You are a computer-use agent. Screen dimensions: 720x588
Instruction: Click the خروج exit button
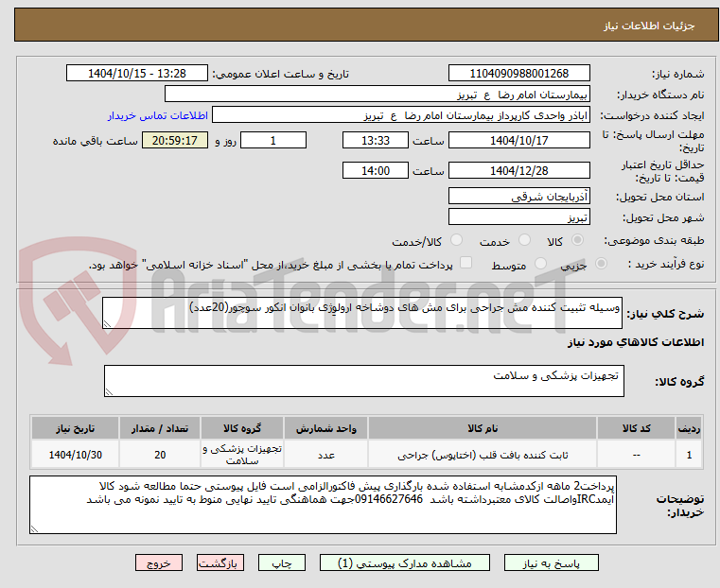point(159,562)
